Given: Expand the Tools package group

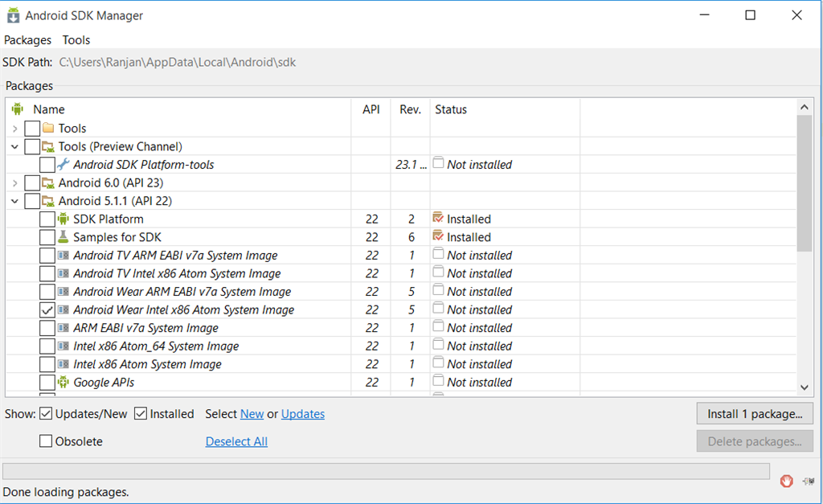Looking at the screenshot, I should click(15, 129).
